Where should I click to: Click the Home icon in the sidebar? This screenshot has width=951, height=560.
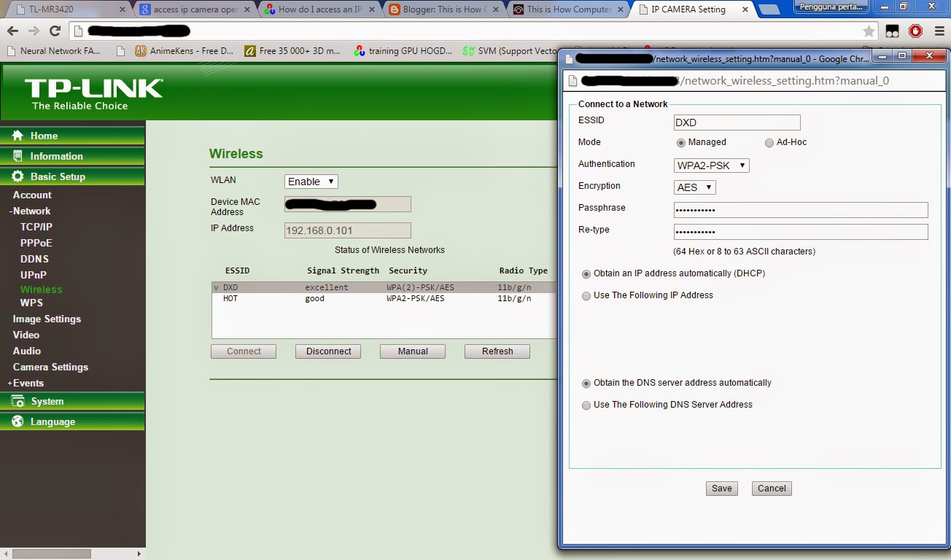pos(17,136)
